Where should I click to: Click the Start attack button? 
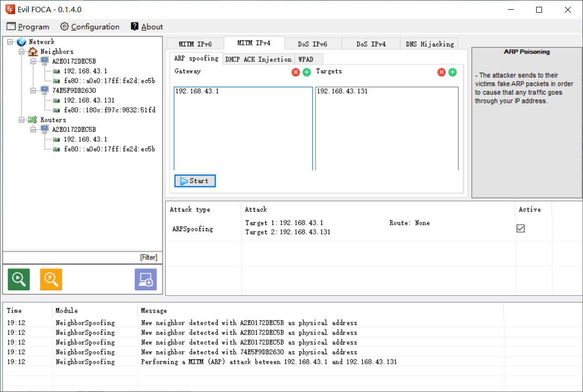click(x=195, y=181)
